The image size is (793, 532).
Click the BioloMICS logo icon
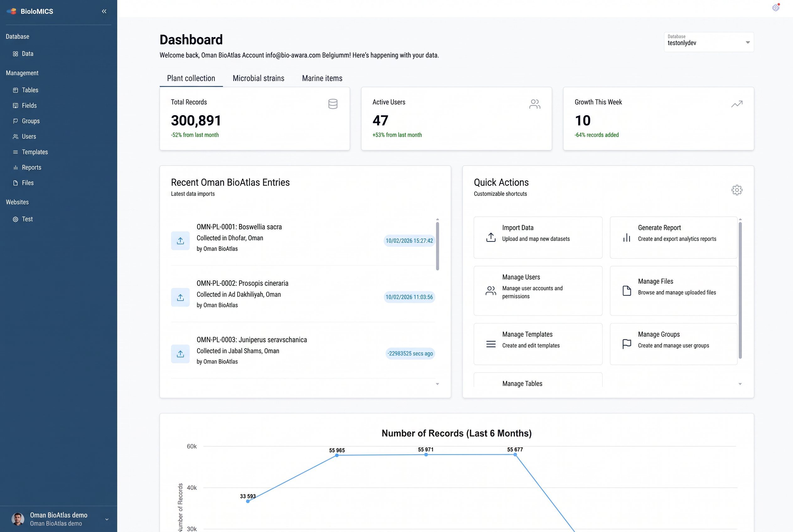tap(12, 11)
